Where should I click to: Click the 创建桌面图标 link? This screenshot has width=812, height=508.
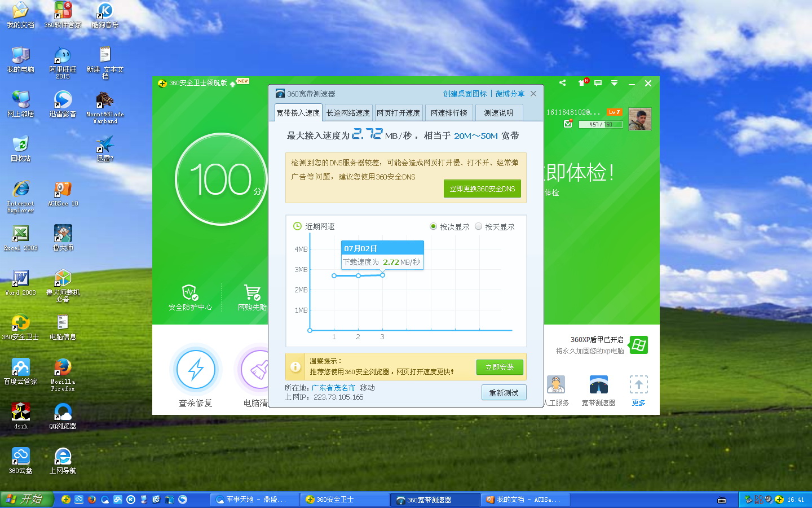click(465, 94)
